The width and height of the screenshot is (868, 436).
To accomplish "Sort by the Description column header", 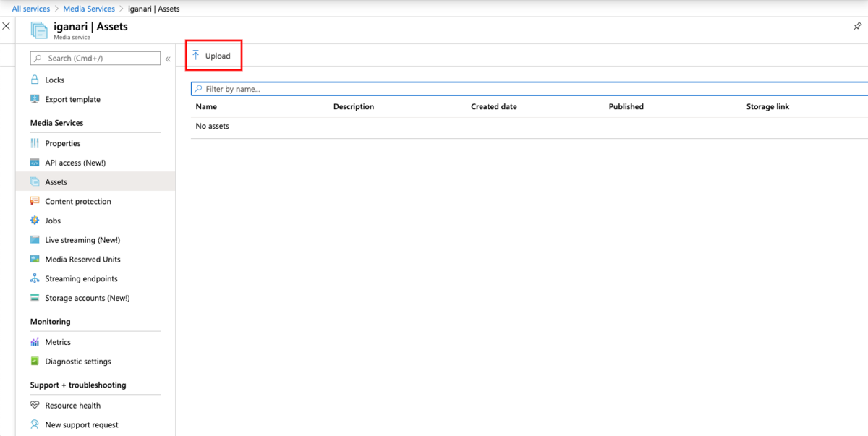I will [x=354, y=106].
